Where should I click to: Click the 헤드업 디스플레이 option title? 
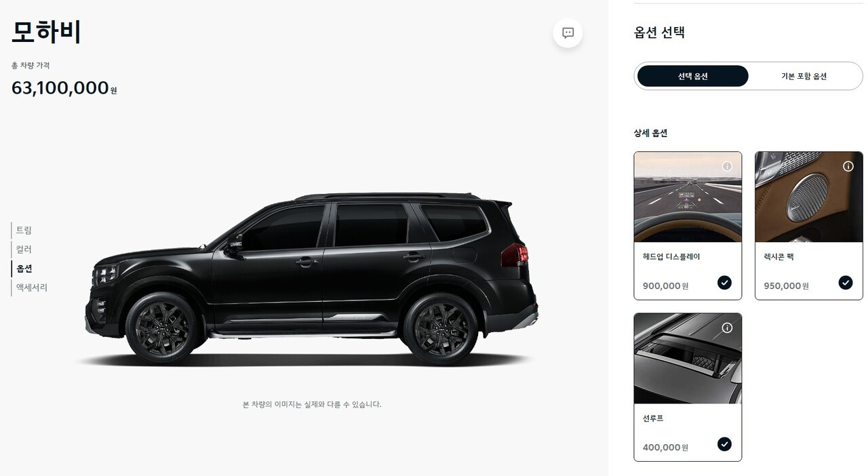pos(671,257)
